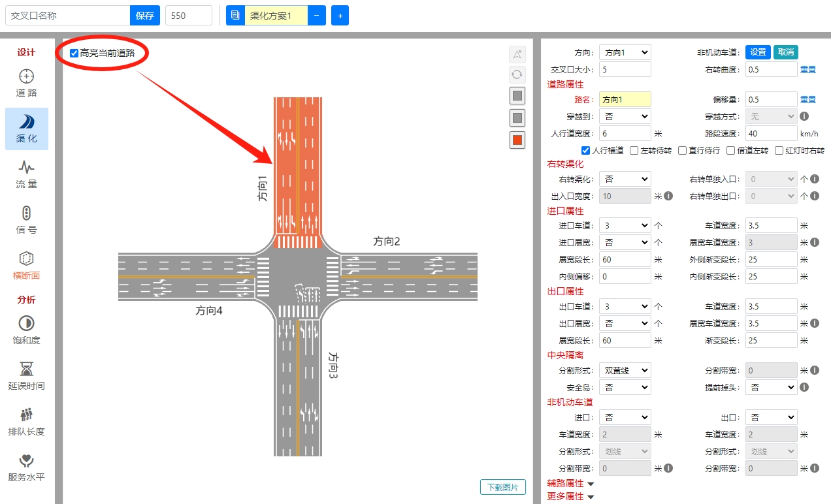The height and width of the screenshot is (504, 831).
Task: Open the 非机动车道 出口 dropdown
Action: (771, 417)
